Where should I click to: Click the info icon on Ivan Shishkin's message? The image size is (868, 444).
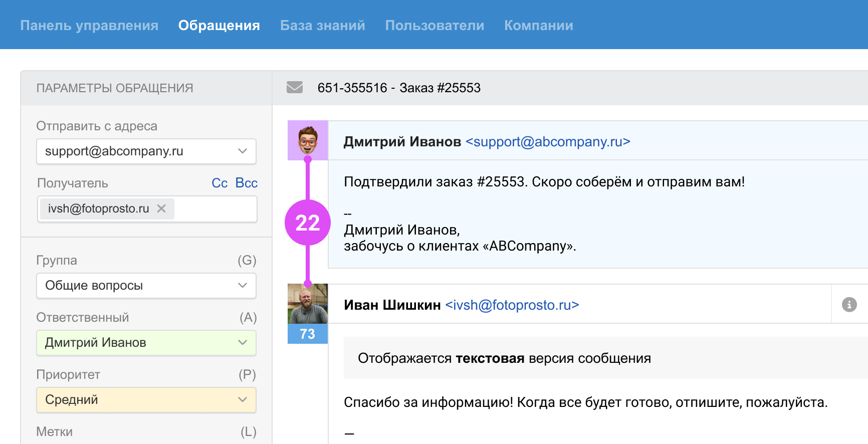[849, 305]
